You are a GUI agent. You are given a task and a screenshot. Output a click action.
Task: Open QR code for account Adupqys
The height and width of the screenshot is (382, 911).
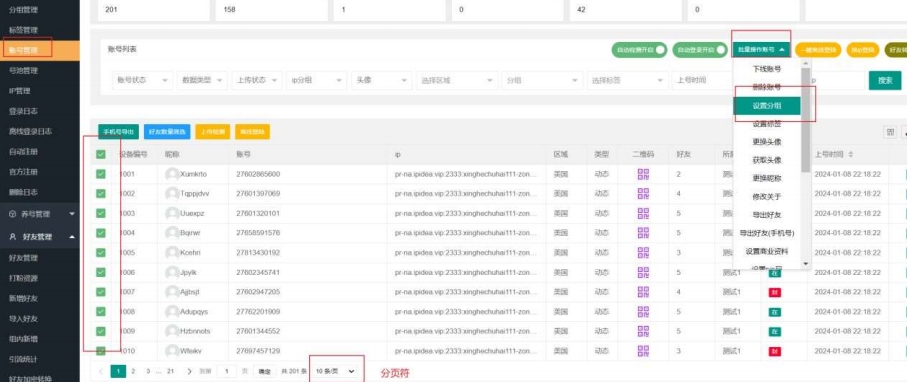click(643, 312)
